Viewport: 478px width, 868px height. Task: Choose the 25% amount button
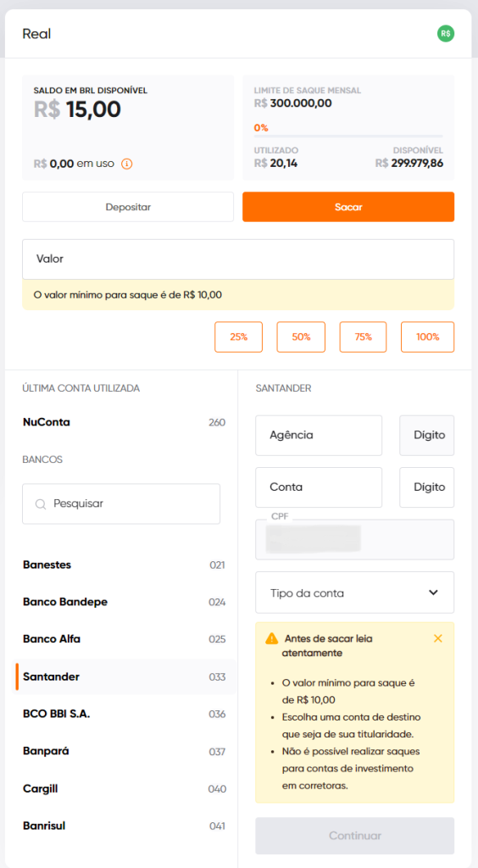(x=238, y=337)
